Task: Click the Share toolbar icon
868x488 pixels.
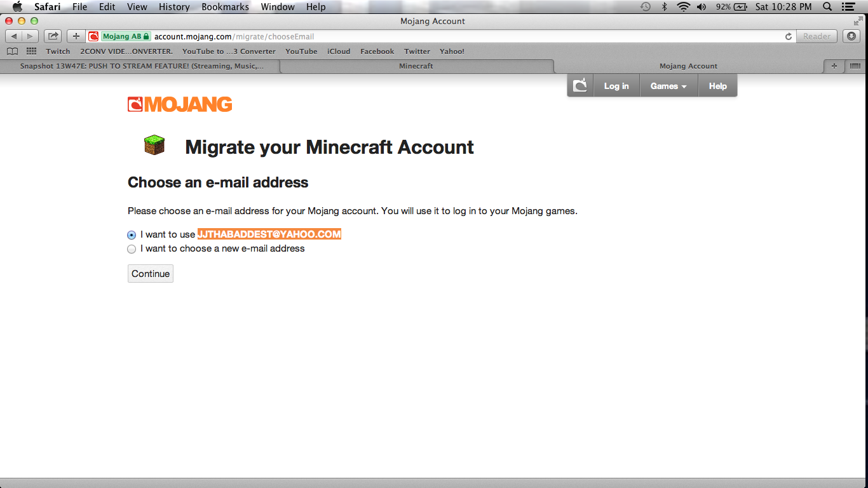Action: [53, 36]
